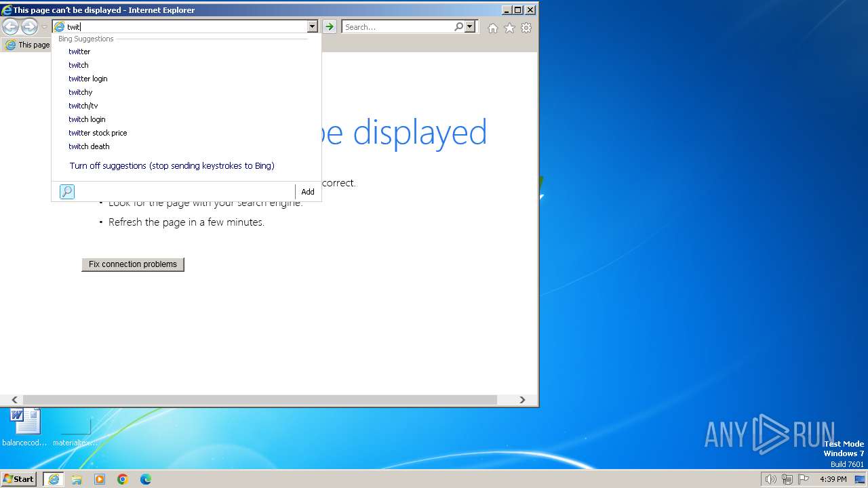Click into the Search box
The image size is (868, 488).
click(x=398, y=27)
